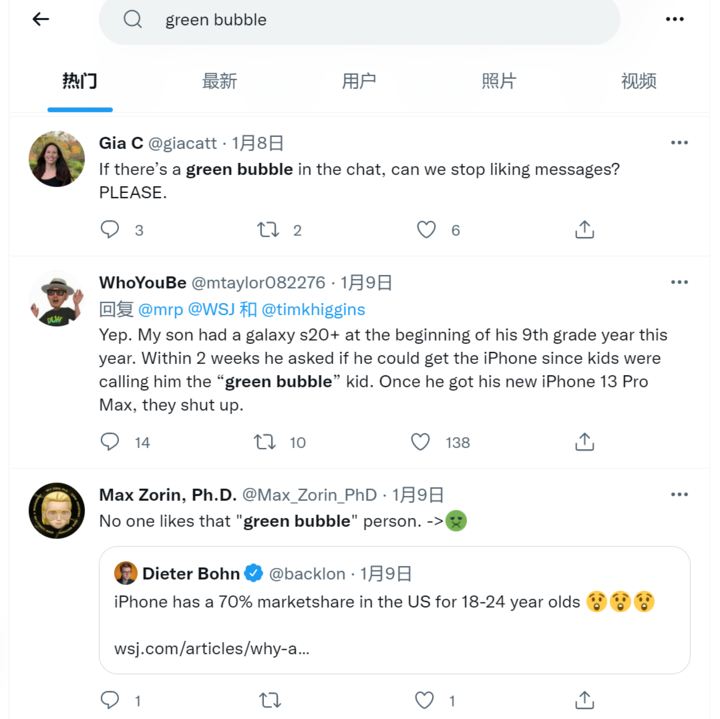Open more options on Max Zorin's tweet
720x719 pixels.
click(x=679, y=494)
